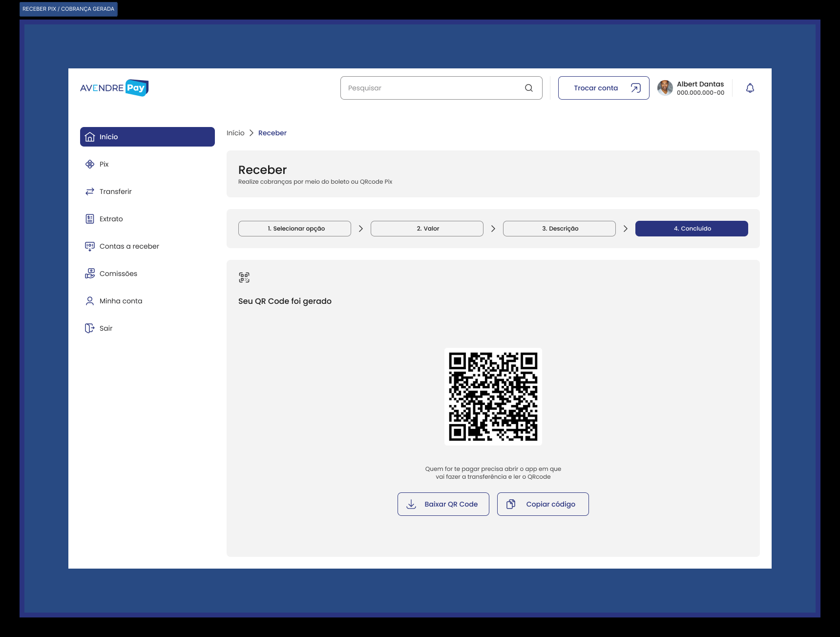The width and height of the screenshot is (840, 637).
Task: Open Contas a receber menu item
Action: 147,246
